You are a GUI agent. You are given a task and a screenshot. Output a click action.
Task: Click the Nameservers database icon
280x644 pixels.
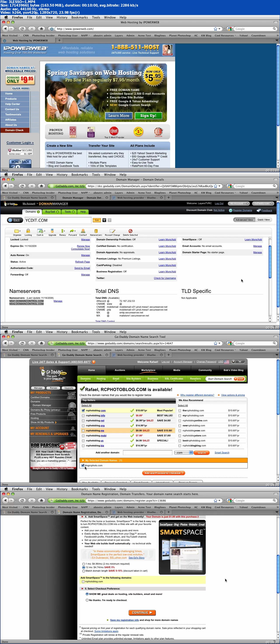pos(96,231)
